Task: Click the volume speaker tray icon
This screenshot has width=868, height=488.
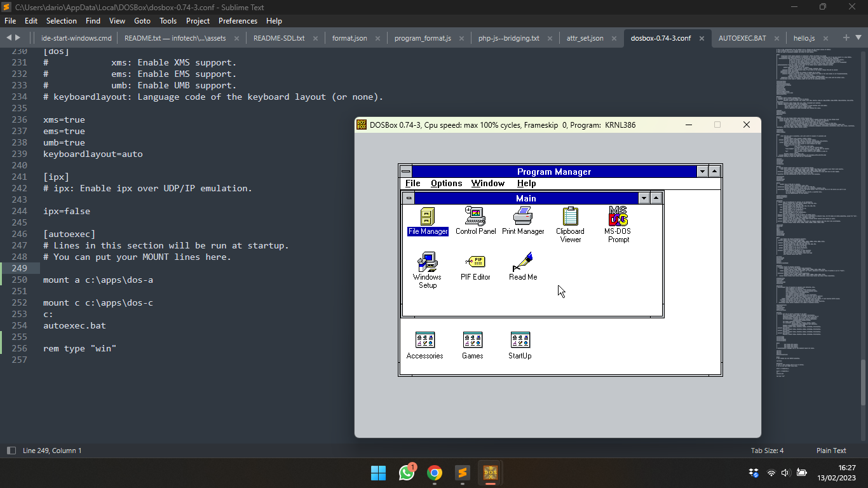Action: (x=785, y=473)
